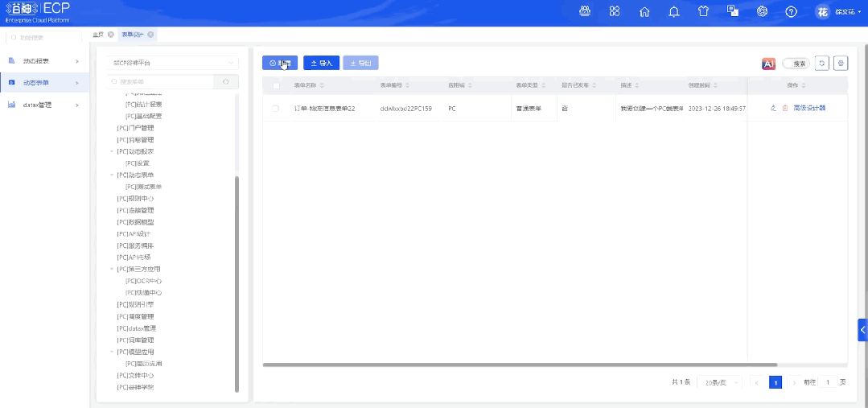Select [PC]规则中心 in tree
The height and width of the screenshot is (408, 868).
[136, 198]
